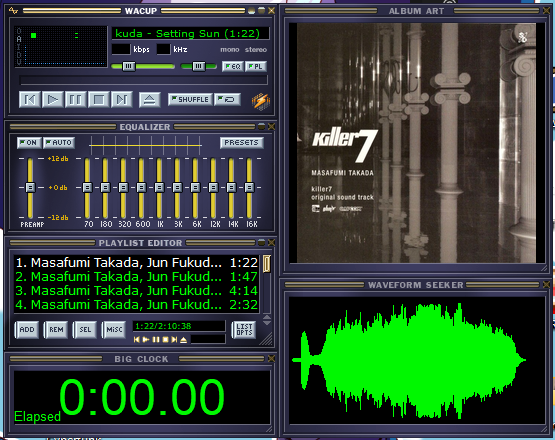Click letter D in the clutterbar
The image size is (555, 440).
tap(19, 54)
